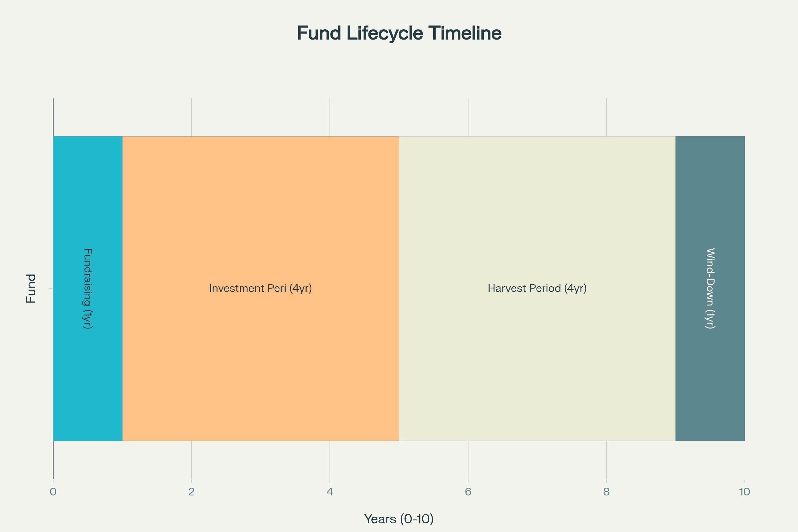
Task: Click the 'Investment Peri (4yr)' text label
Action: [260, 288]
